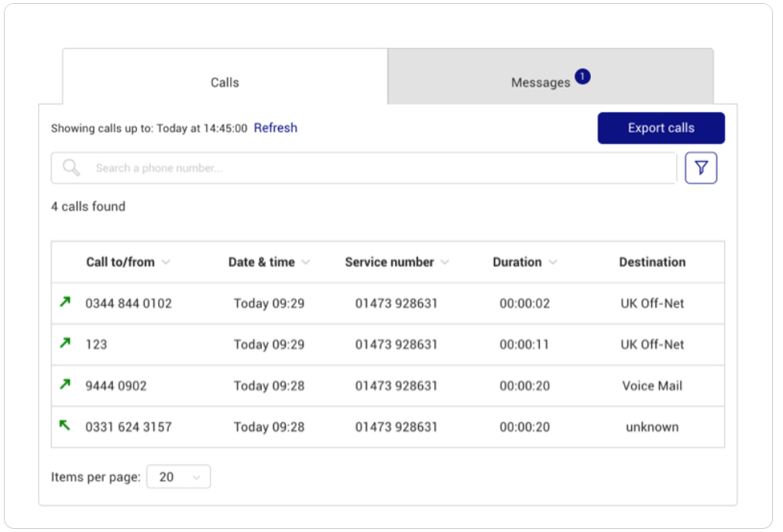This screenshot has height=532, width=783.
Task: Click UK Off-Net in the 0344 row
Action: pyautogui.click(x=652, y=304)
